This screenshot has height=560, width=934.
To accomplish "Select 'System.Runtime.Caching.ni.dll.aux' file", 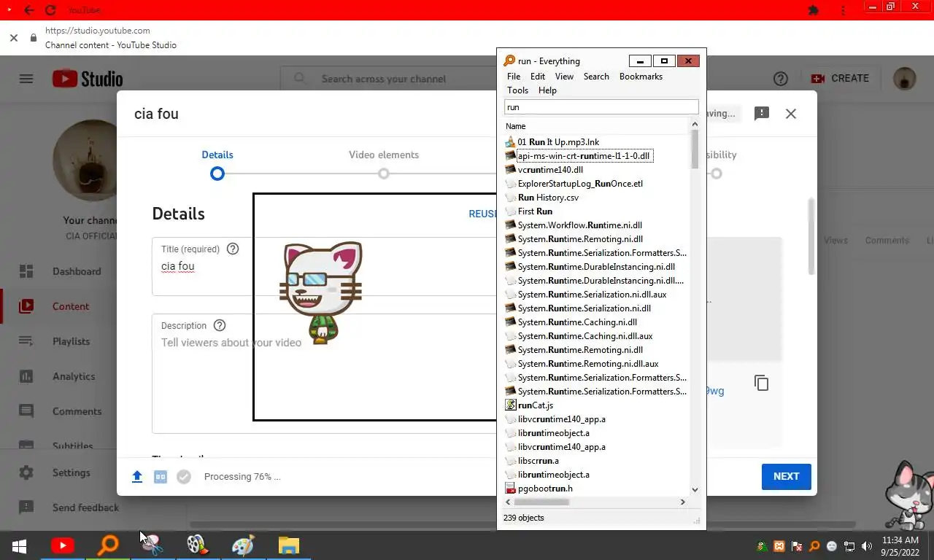I will 585,336.
